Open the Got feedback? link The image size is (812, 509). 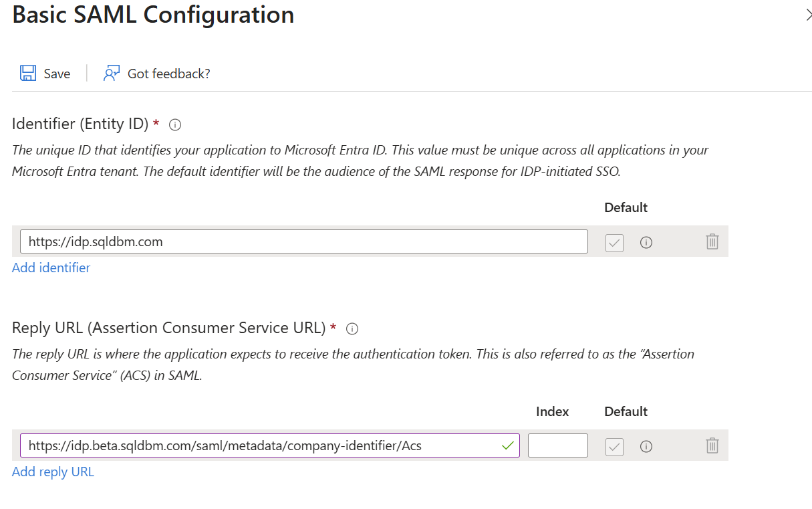pos(169,74)
